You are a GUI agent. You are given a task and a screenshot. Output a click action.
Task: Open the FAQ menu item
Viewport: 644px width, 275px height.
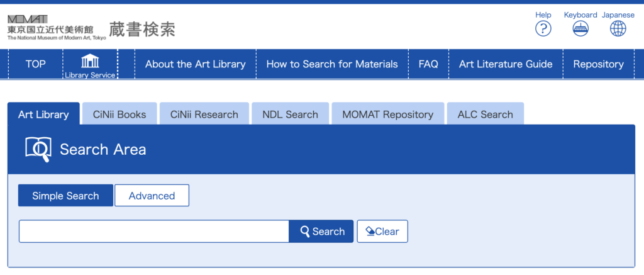[x=428, y=64]
